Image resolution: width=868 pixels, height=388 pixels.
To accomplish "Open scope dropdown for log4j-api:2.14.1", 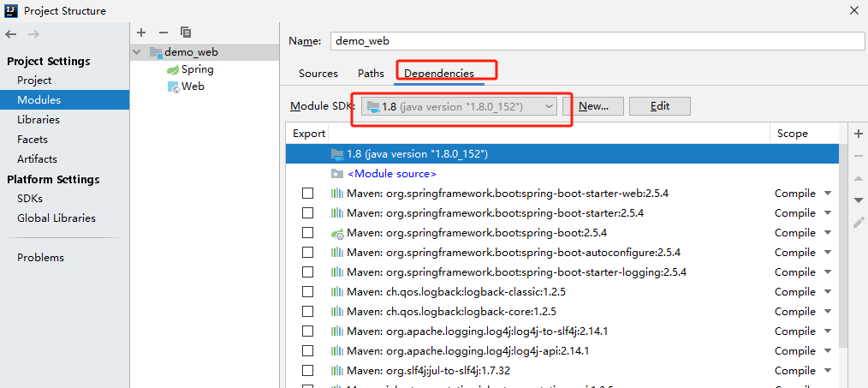I will pyautogui.click(x=828, y=351).
